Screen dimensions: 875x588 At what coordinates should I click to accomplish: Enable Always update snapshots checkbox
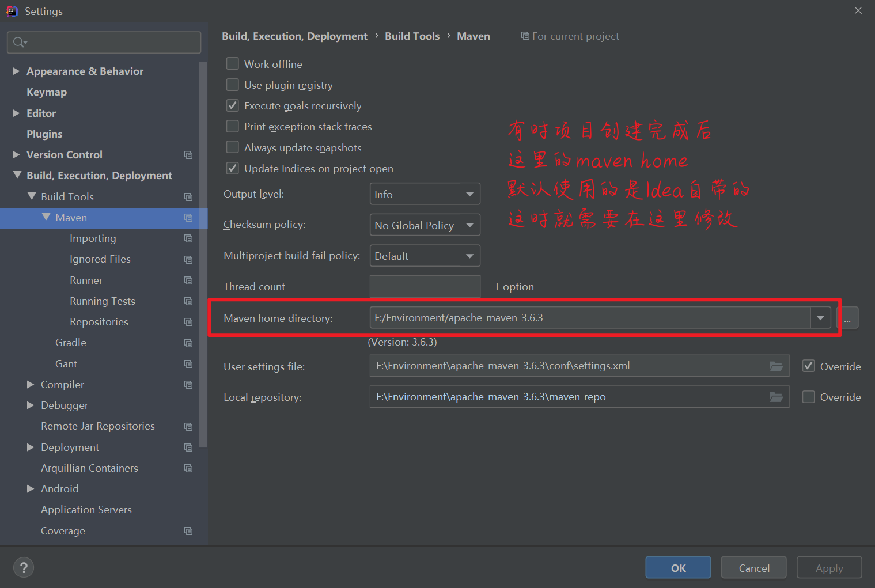point(233,147)
